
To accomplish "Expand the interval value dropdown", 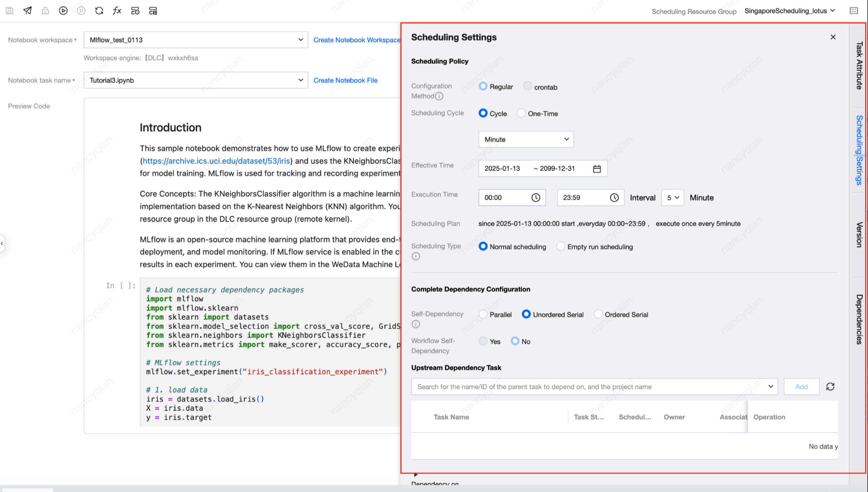I will [x=673, y=198].
